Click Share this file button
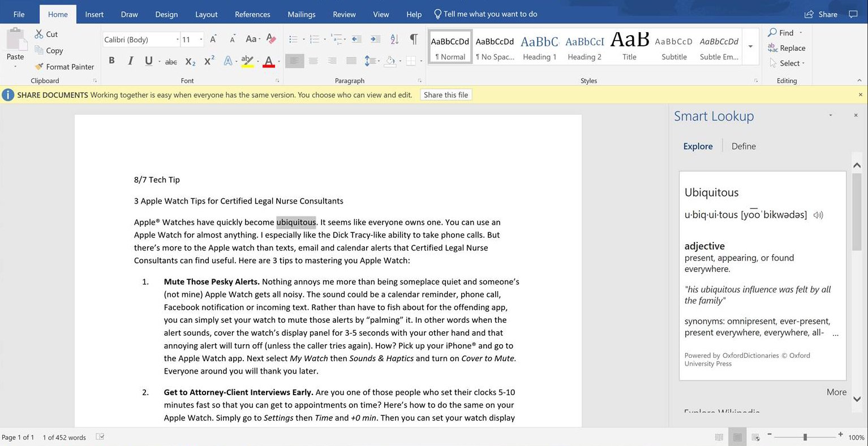This screenshot has height=446, width=868. (x=446, y=95)
